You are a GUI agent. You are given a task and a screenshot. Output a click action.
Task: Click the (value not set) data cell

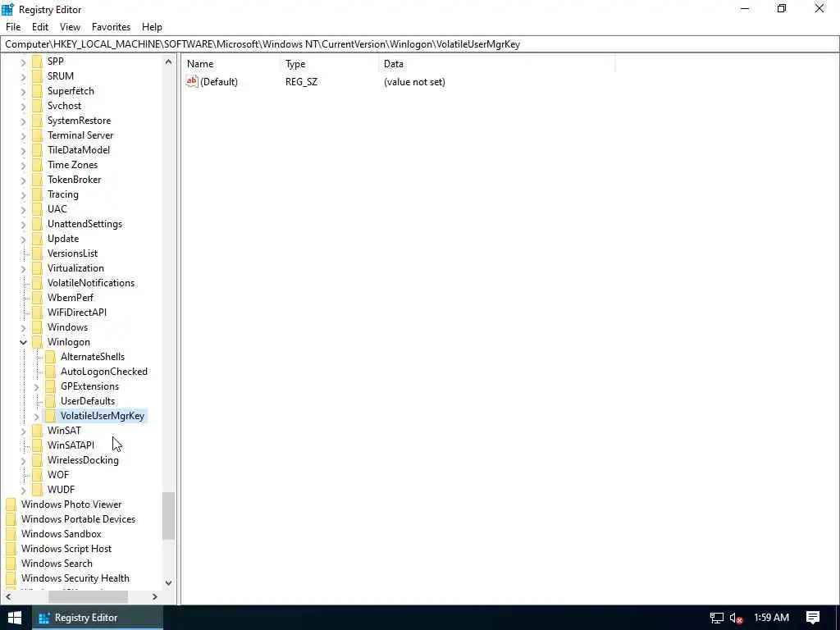pyautogui.click(x=414, y=82)
